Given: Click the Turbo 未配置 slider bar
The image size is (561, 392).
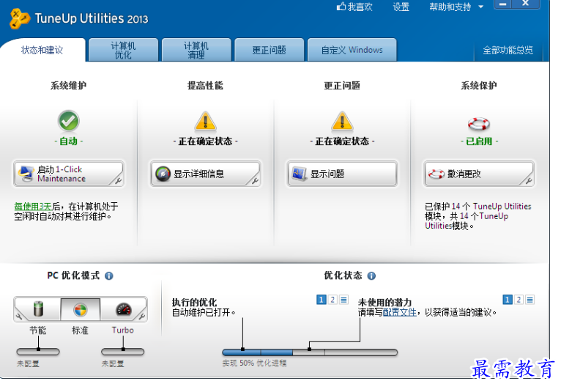Looking at the screenshot, I should (x=123, y=352).
